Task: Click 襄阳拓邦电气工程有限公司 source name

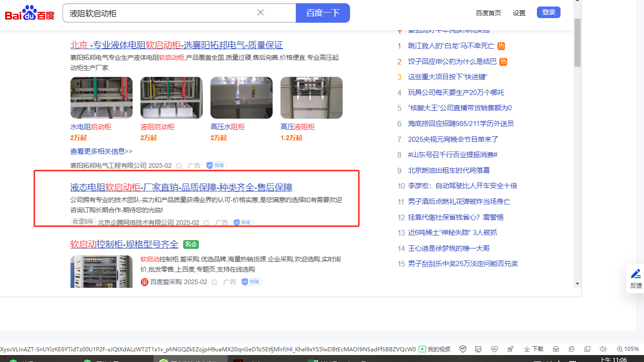Action: point(108,165)
